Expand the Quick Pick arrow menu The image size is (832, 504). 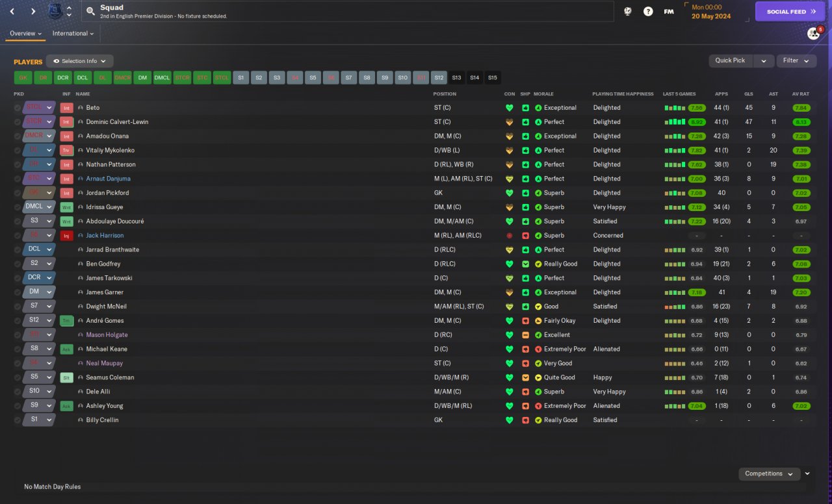click(763, 61)
